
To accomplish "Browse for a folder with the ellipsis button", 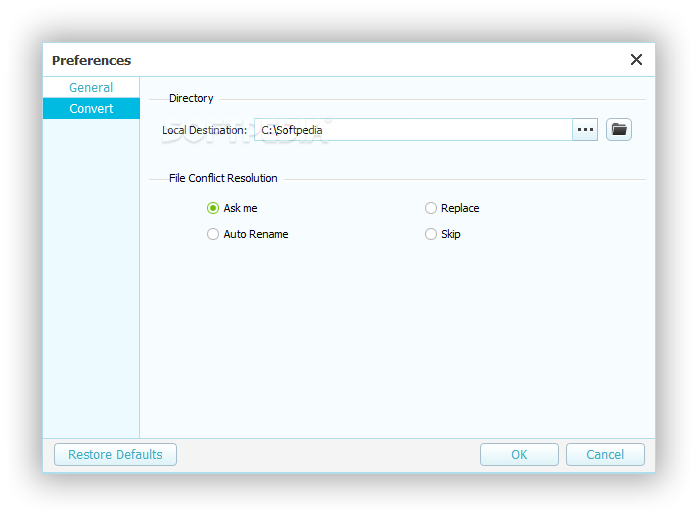I will 585,130.
